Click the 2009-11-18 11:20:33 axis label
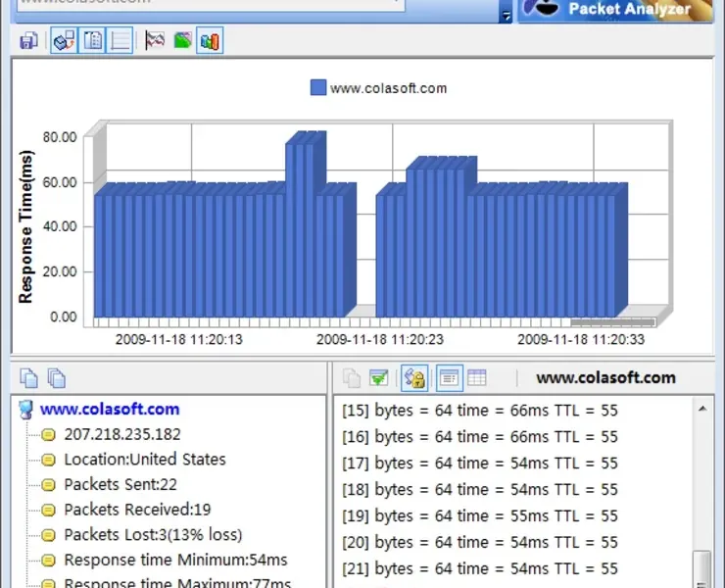 (581, 339)
